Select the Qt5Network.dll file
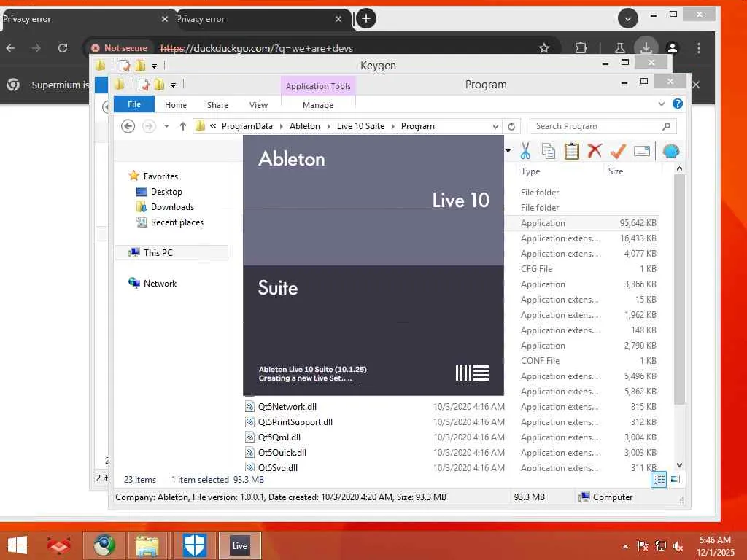 [287, 407]
